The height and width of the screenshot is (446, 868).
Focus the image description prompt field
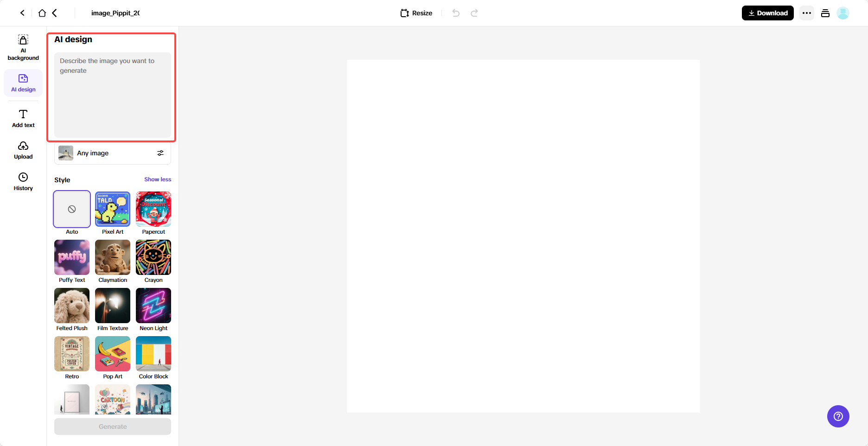coord(113,95)
